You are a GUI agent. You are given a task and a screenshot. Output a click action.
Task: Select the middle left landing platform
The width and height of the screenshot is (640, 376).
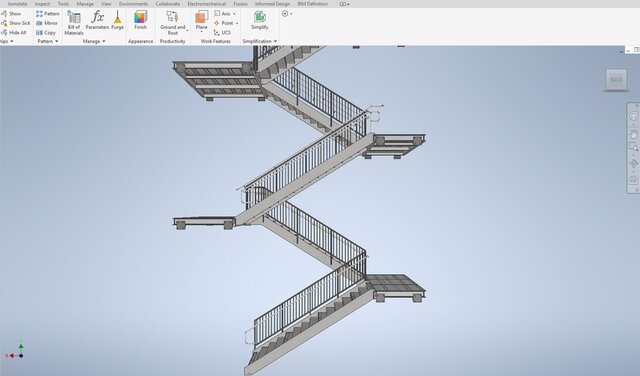tap(204, 222)
